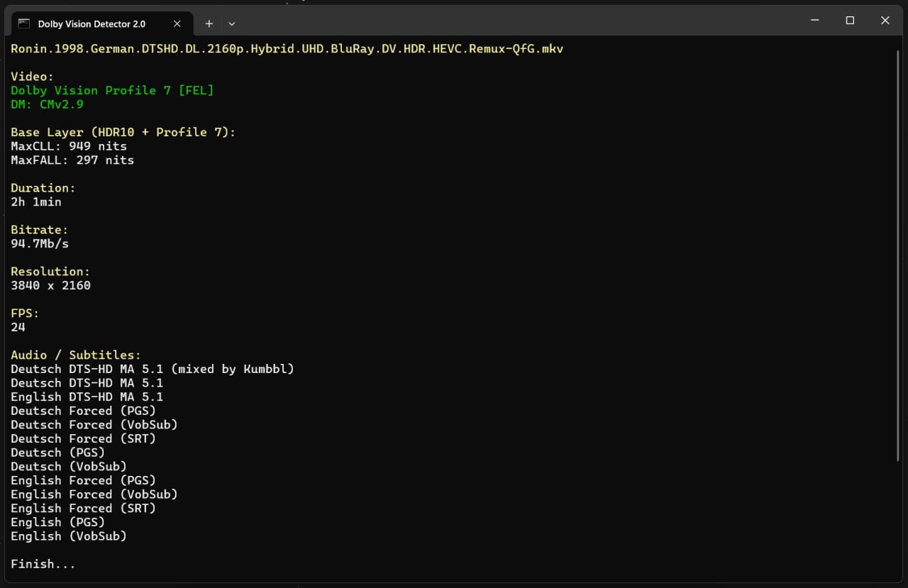Click 'Base Layer (HDR10 + Profile 7):' heading
Image resolution: width=908 pixels, height=588 pixels.
pyautogui.click(x=123, y=132)
